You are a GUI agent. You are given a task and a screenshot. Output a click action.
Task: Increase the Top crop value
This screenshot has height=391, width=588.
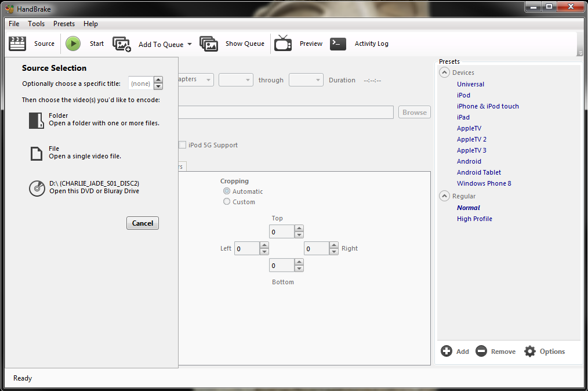[x=299, y=229]
